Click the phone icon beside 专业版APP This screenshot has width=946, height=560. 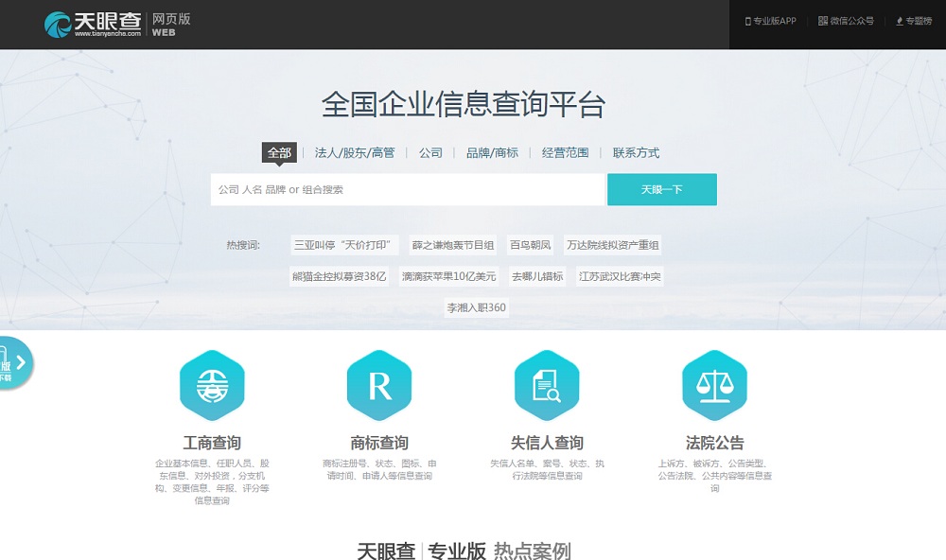pyautogui.click(x=748, y=21)
